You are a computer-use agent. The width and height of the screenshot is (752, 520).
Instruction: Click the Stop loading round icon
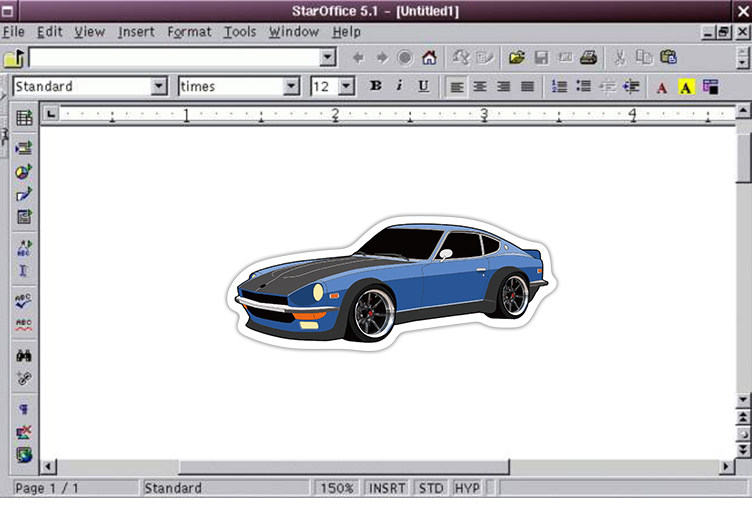click(x=405, y=58)
